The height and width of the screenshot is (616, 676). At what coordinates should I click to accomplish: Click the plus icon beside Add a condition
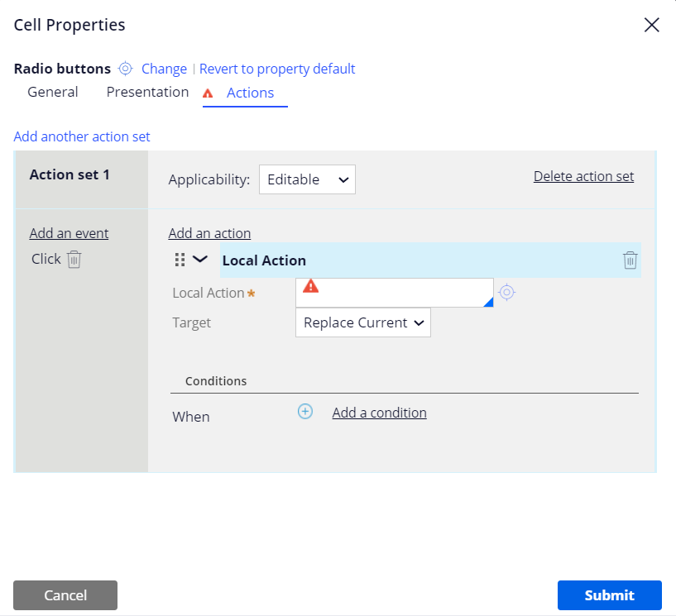coord(304,411)
